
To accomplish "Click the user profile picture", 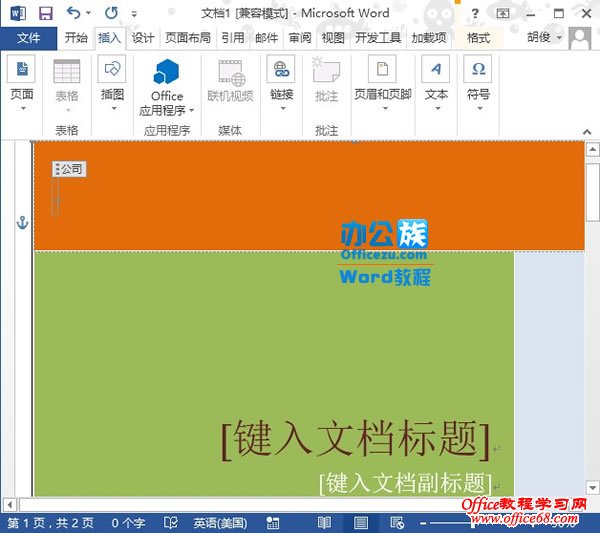I will point(580,38).
